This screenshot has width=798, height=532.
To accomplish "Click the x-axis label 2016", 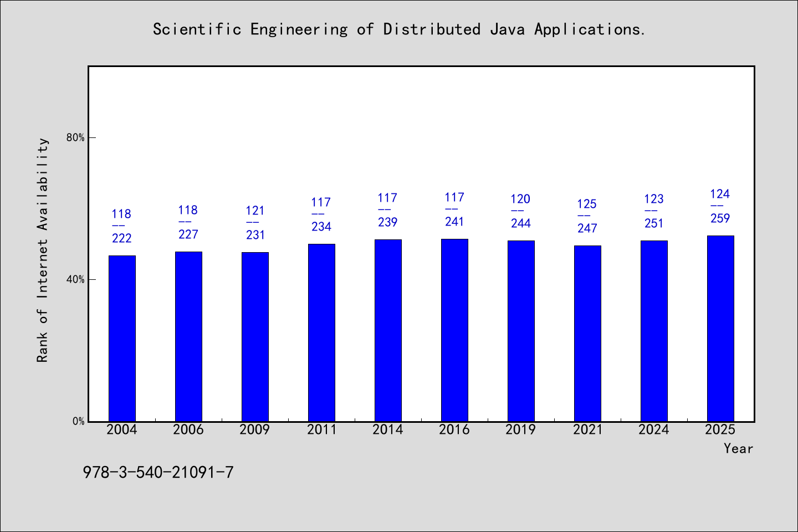I will tap(454, 429).
